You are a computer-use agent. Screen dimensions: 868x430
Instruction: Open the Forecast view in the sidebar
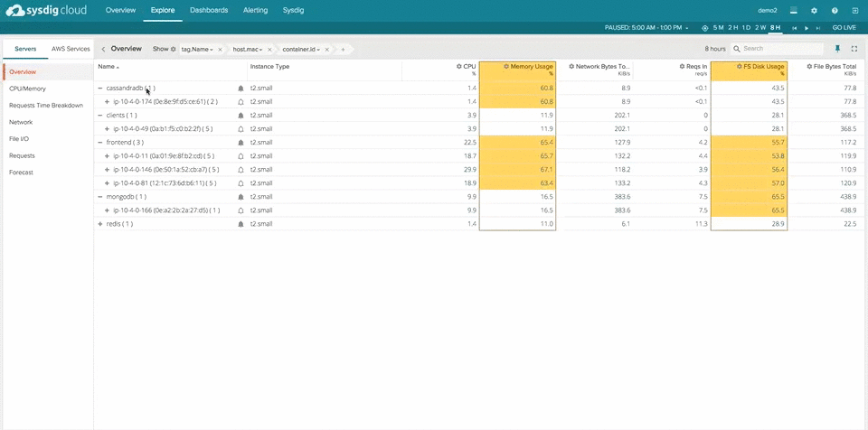tap(21, 173)
